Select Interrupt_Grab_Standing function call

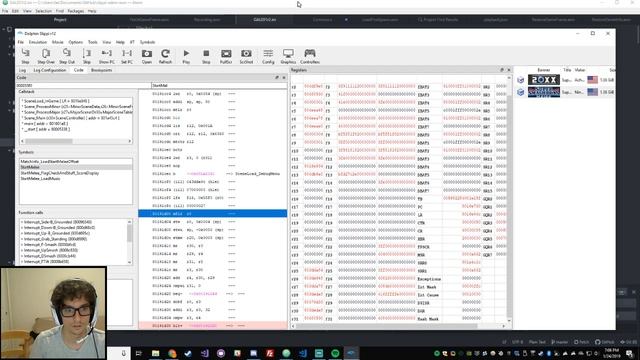click(54, 239)
